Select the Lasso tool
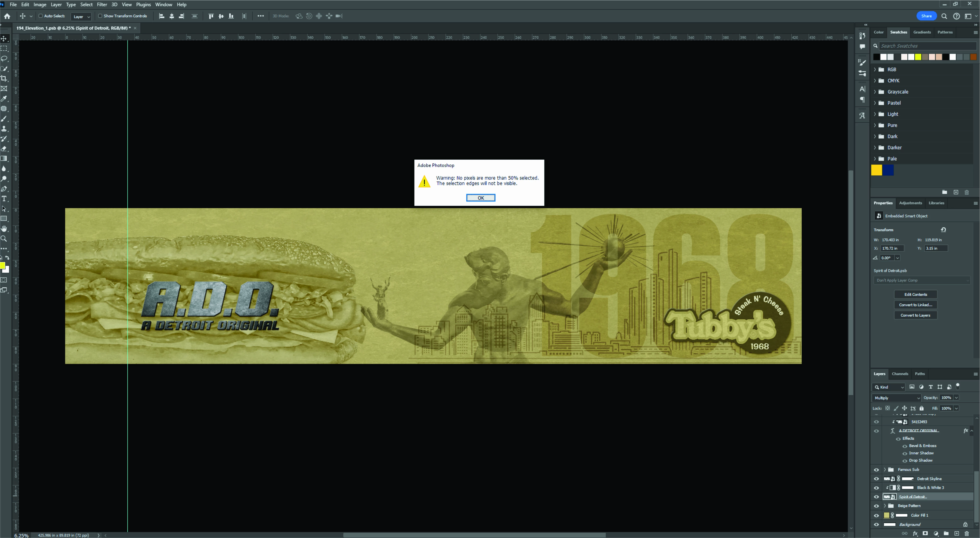Screen dimensions: 980x538 coord(4,59)
